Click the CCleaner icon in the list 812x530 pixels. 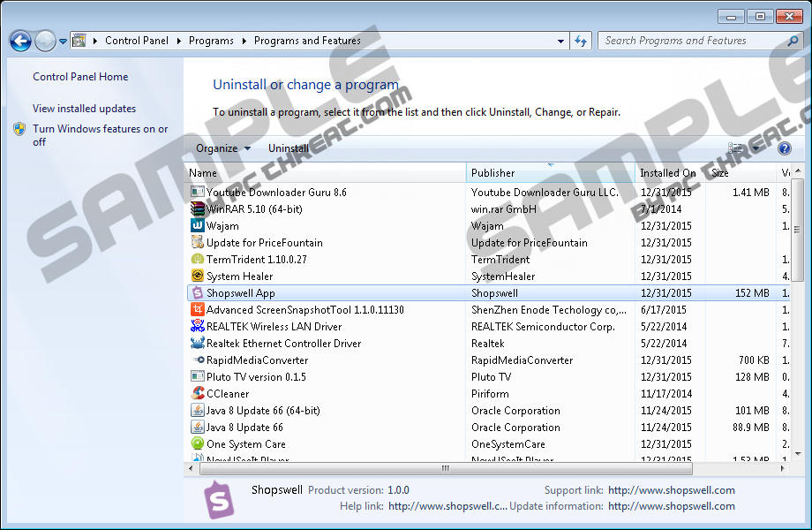pyautogui.click(x=198, y=394)
